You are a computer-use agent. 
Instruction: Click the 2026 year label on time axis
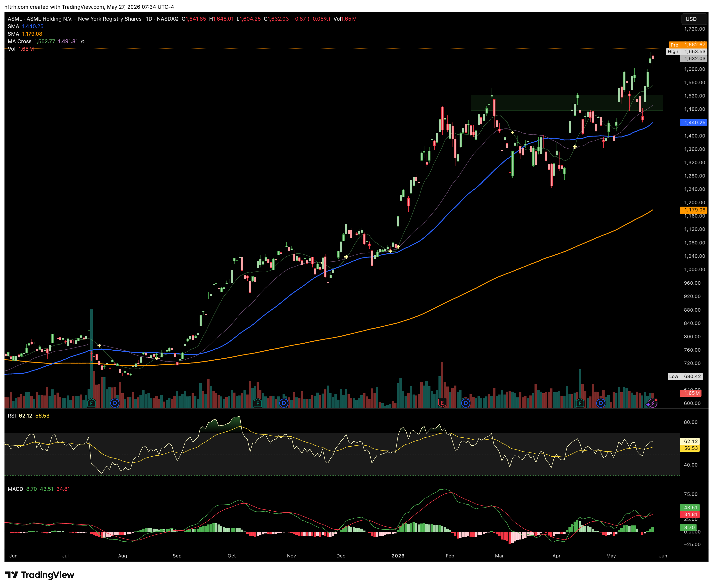click(x=398, y=556)
